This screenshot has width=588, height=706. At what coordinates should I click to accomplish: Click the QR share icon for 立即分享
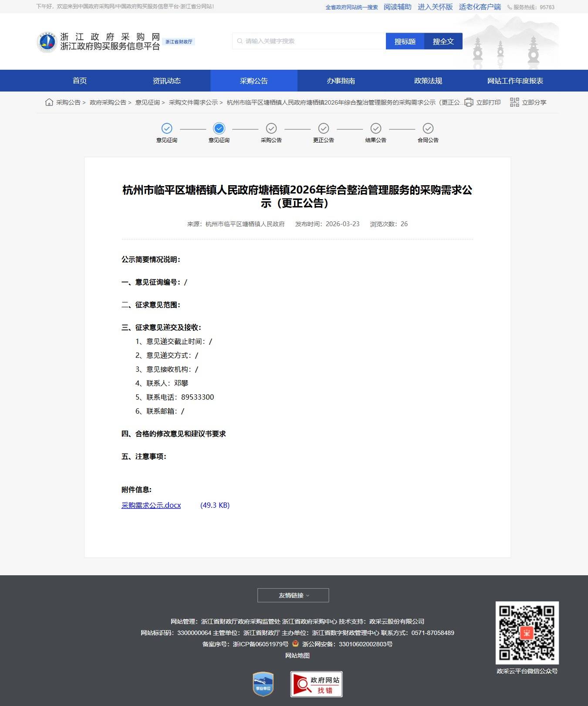(x=514, y=102)
